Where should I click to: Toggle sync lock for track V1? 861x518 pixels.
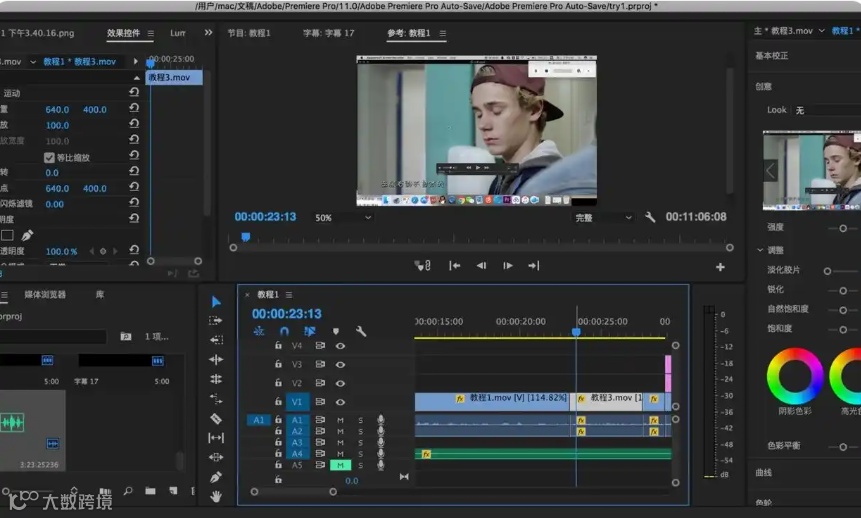320,402
